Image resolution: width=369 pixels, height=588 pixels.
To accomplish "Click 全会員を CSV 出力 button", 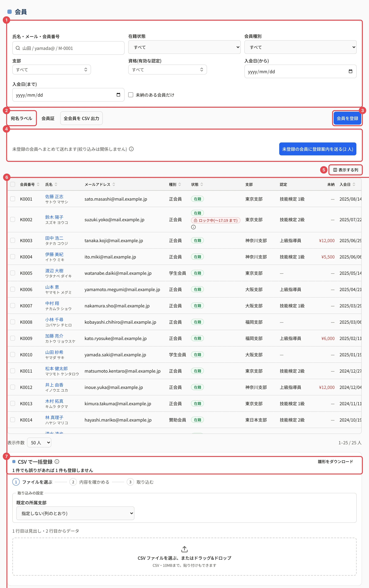I will (81, 118).
